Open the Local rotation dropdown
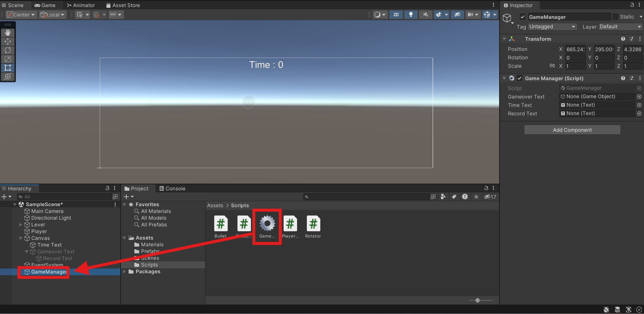Image resolution: width=644 pixels, height=314 pixels. [x=52, y=14]
